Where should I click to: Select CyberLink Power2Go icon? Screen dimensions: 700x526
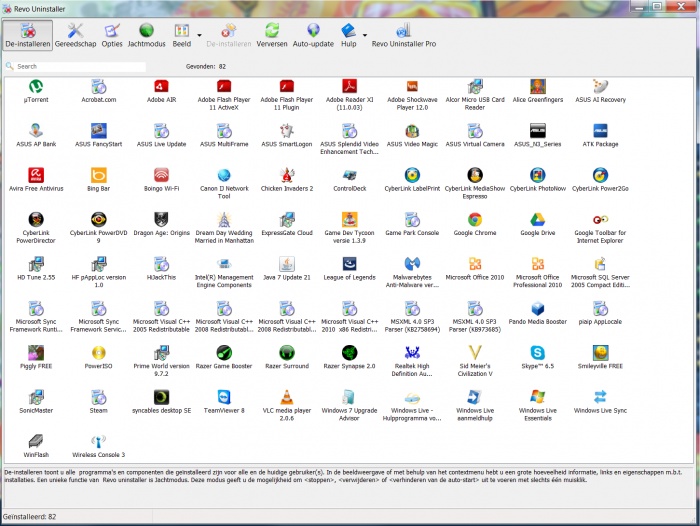coord(600,175)
